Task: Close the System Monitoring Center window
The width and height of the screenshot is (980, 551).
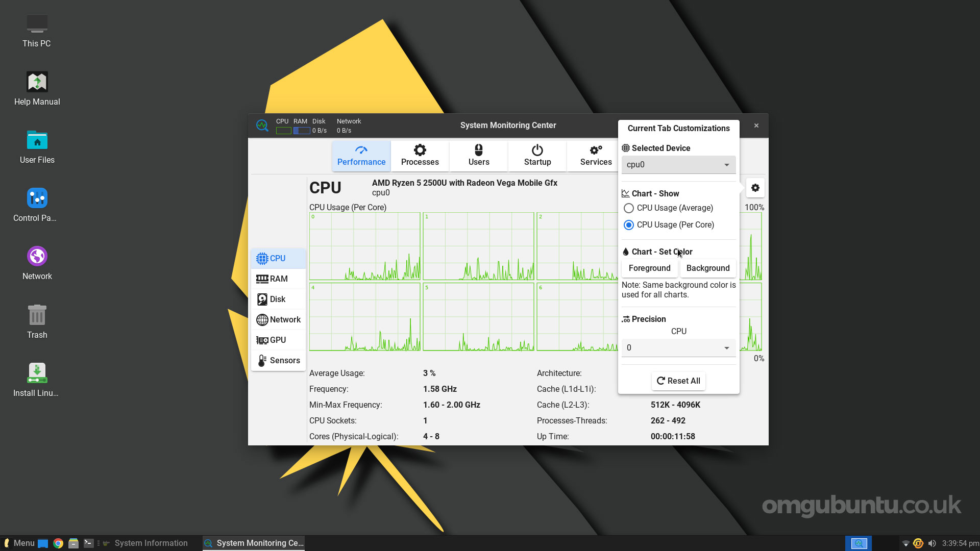Action: (756, 126)
